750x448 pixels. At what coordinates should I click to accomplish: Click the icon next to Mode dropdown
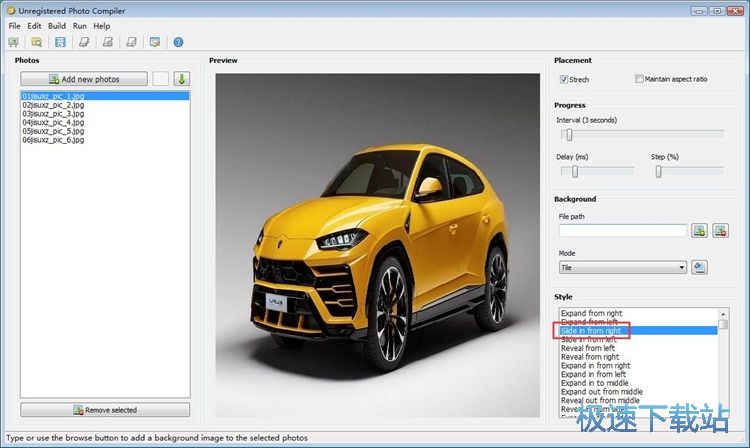tap(700, 267)
